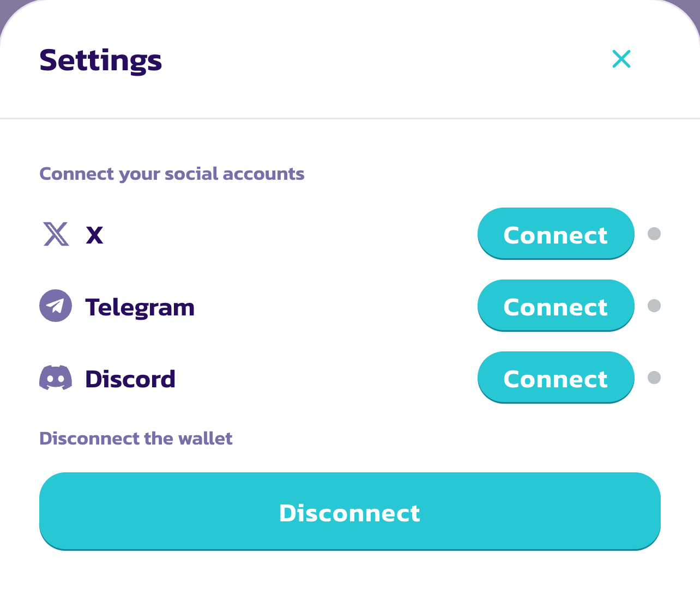The width and height of the screenshot is (700, 590).
Task: Connect your Telegram account
Action: (556, 306)
